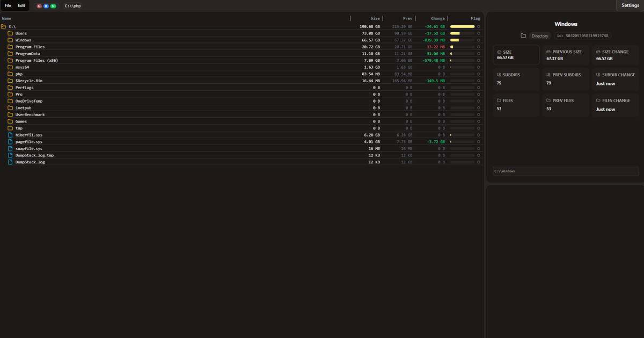This screenshot has width=644, height=338.
Task: Open the File menu
Action: pyautogui.click(x=8, y=5)
